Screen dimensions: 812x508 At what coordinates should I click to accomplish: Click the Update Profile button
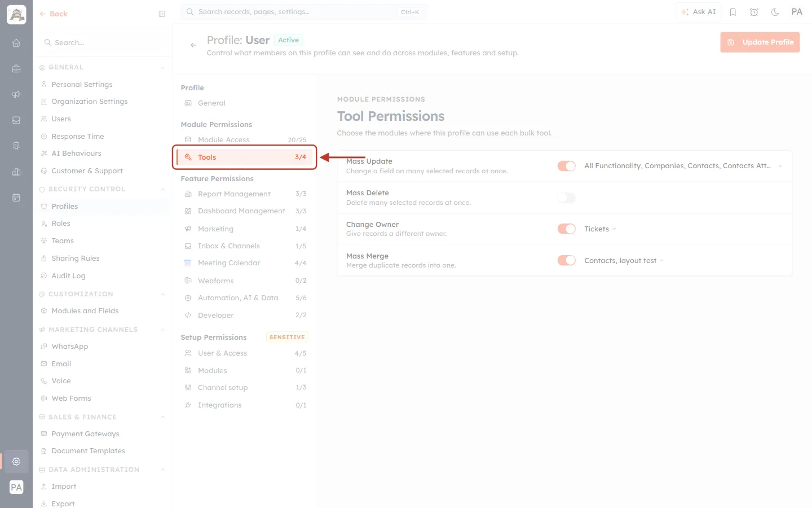click(x=760, y=42)
